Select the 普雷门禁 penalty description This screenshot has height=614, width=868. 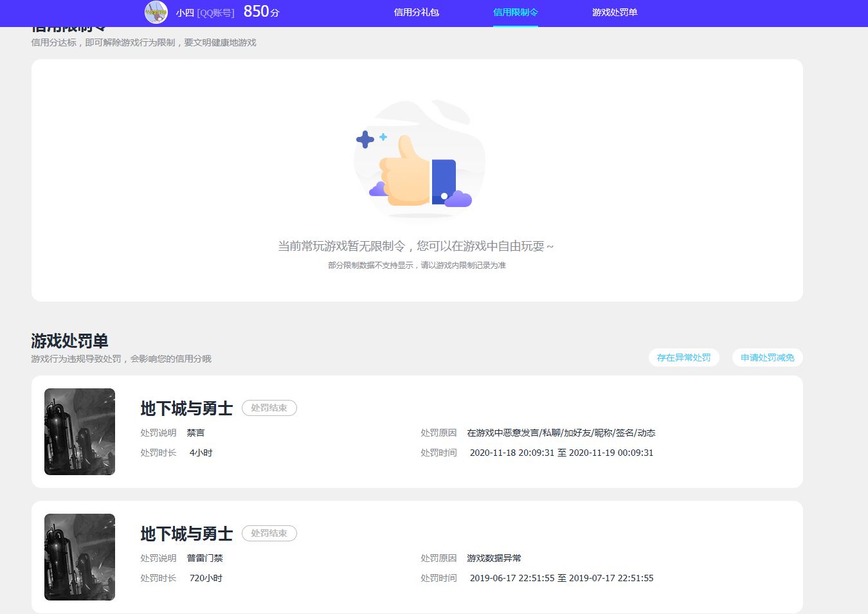coord(205,558)
